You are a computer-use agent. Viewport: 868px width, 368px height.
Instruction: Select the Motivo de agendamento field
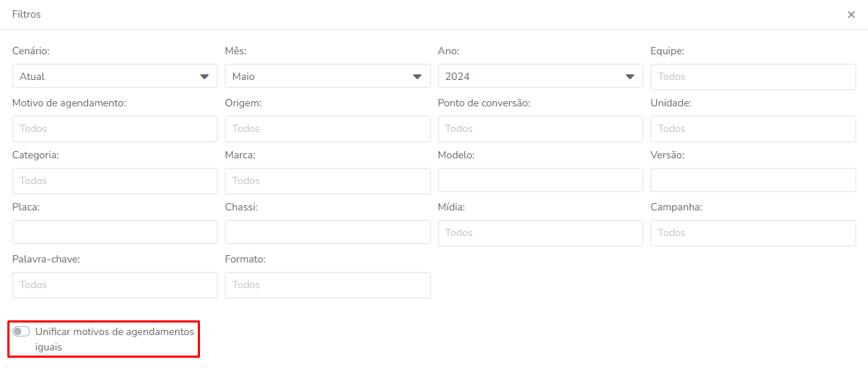[114, 128]
